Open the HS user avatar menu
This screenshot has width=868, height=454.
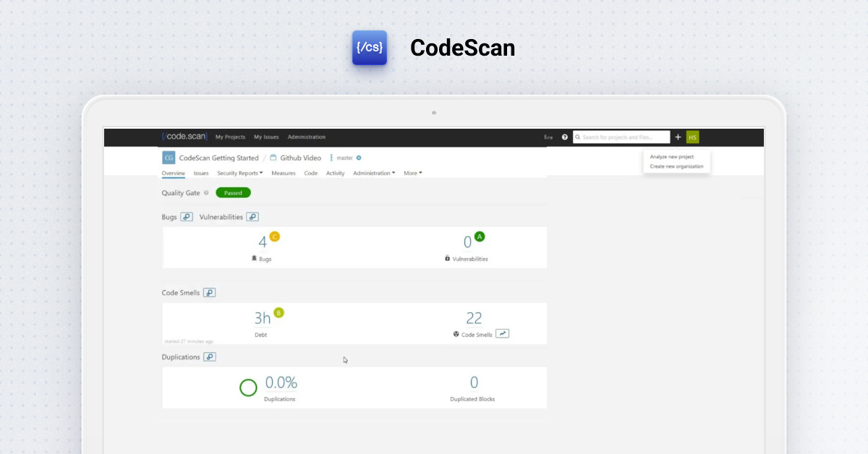click(x=692, y=137)
